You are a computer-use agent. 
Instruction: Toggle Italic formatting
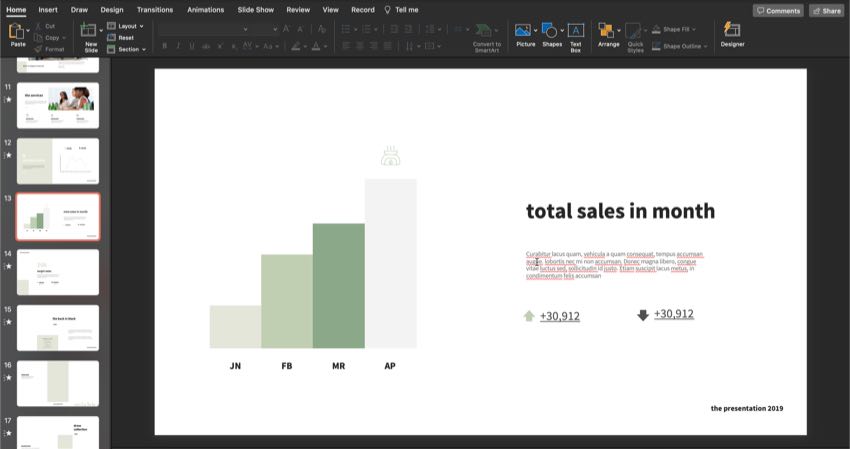[178, 47]
